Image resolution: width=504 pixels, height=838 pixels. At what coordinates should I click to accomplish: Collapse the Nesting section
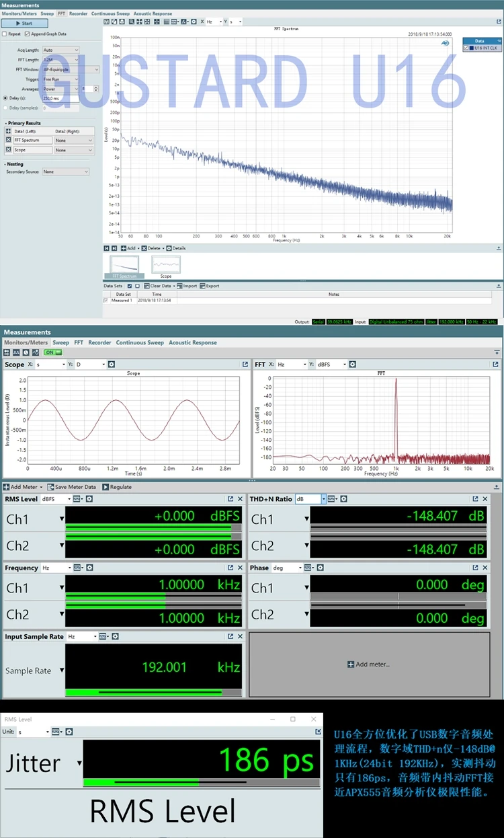[x=5, y=163]
